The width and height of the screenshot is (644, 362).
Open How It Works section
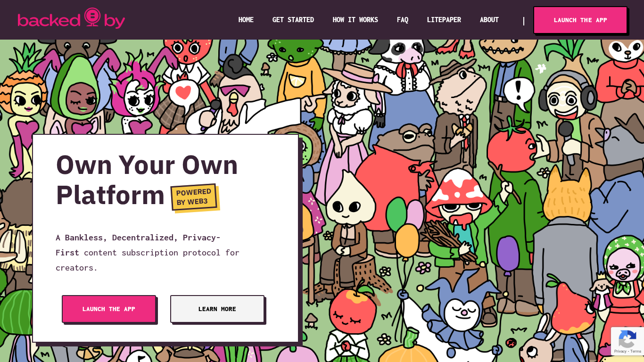point(355,20)
